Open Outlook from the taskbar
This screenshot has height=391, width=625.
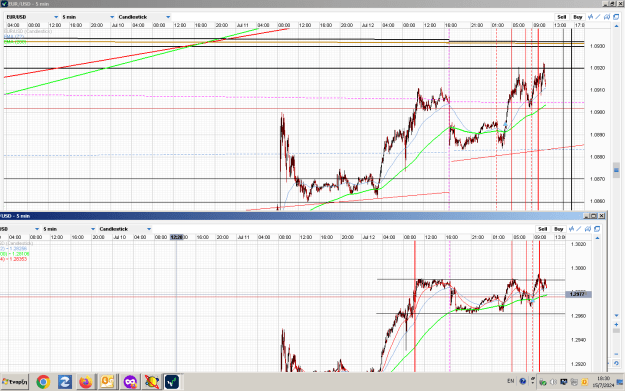(x=107, y=382)
